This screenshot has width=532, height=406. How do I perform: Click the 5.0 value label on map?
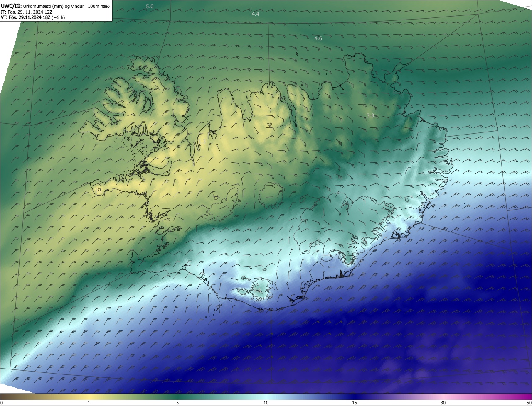pyautogui.click(x=150, y=6)
